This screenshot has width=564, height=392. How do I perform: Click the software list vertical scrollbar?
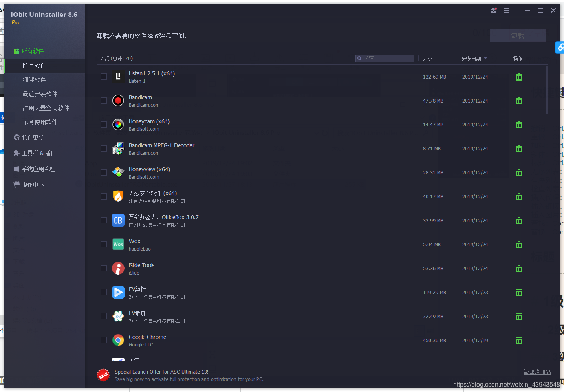click(x=547, y=90)
